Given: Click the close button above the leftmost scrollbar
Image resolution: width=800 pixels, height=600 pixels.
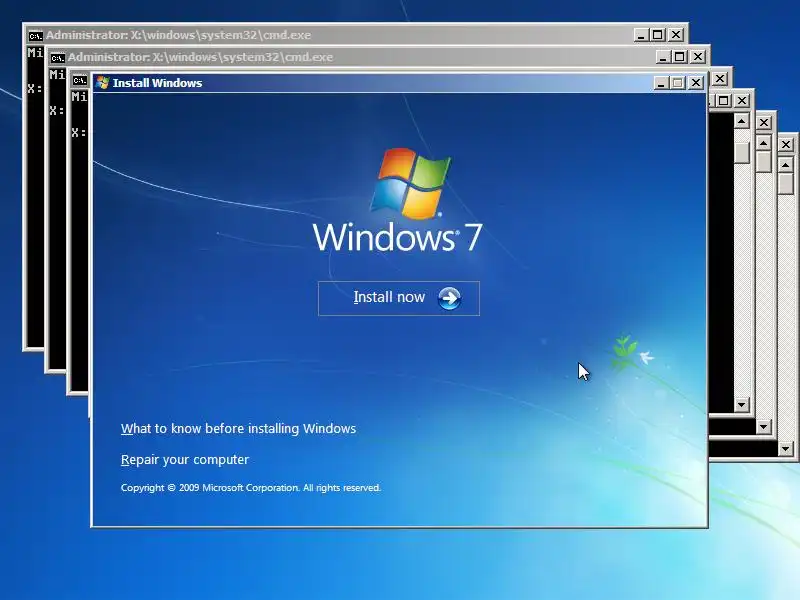Looking at the screenshot, I should (x=741, y=101).
